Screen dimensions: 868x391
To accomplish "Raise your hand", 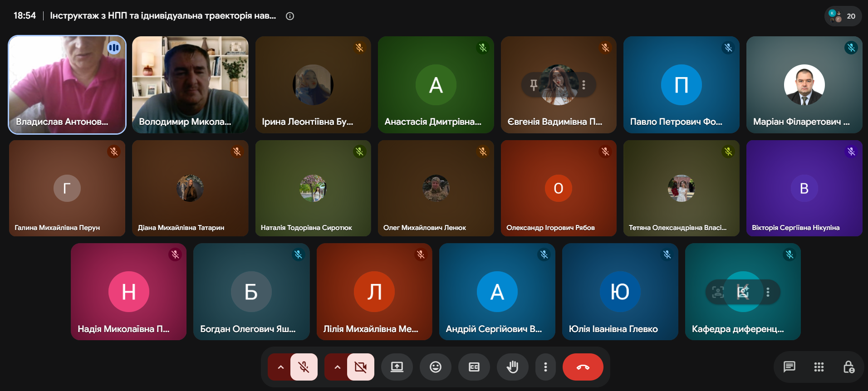I will pyautogui.click(x=513, y=367).
